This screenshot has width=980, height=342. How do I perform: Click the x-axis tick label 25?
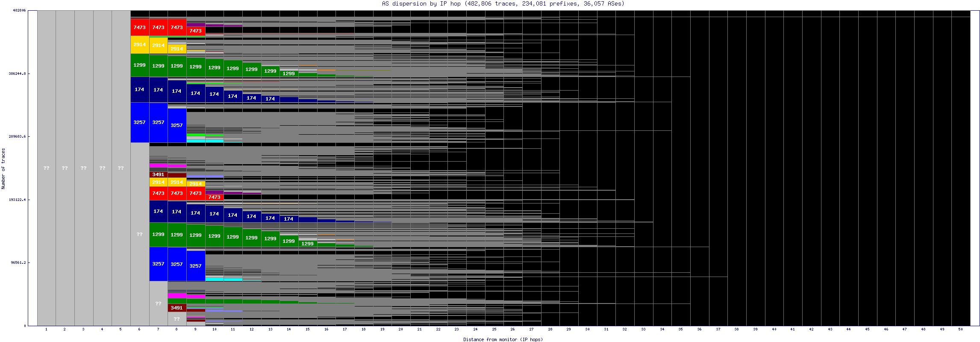click(x=494, y=329)
